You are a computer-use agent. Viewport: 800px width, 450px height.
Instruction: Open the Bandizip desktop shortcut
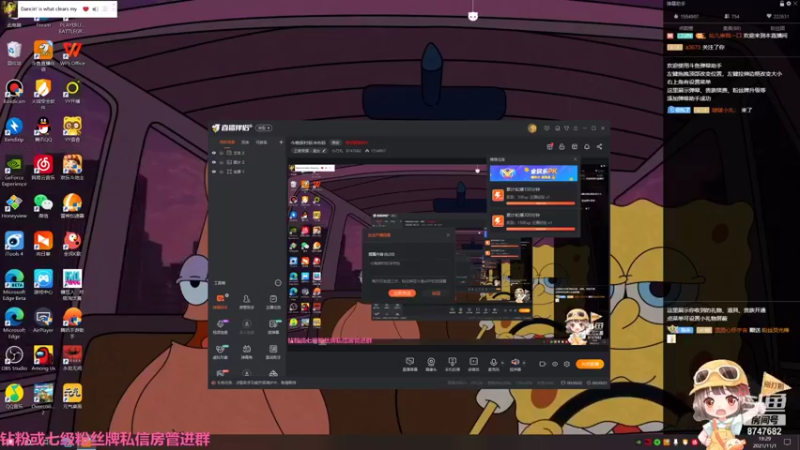[x=14, y=130]
